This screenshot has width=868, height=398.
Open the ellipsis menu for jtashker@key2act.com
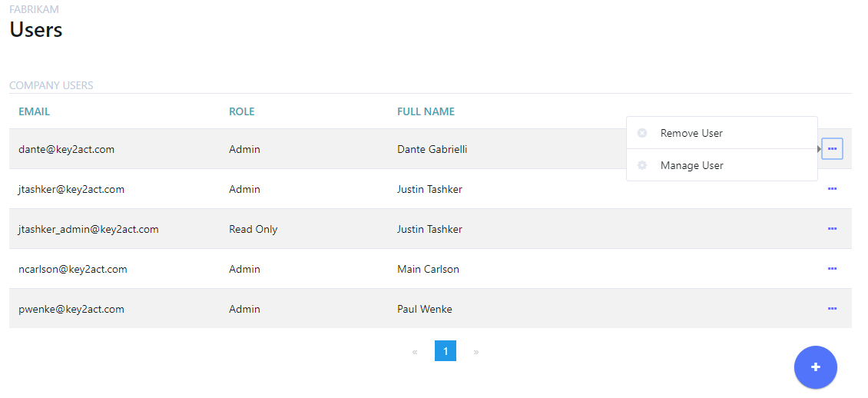coord(832,189)
